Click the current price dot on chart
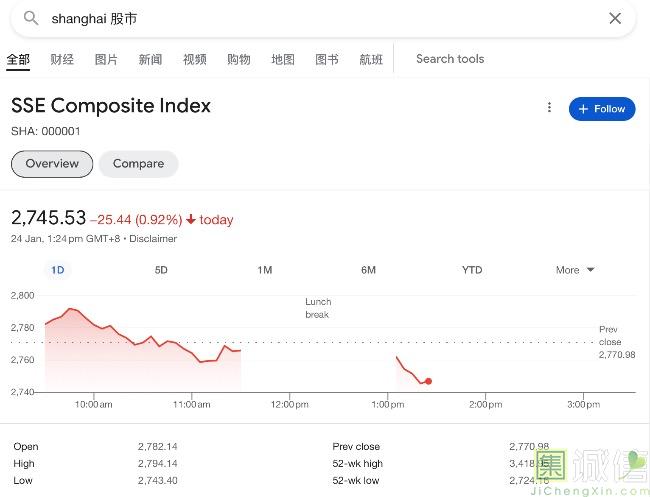650x497 pixels. click(428, 381)
